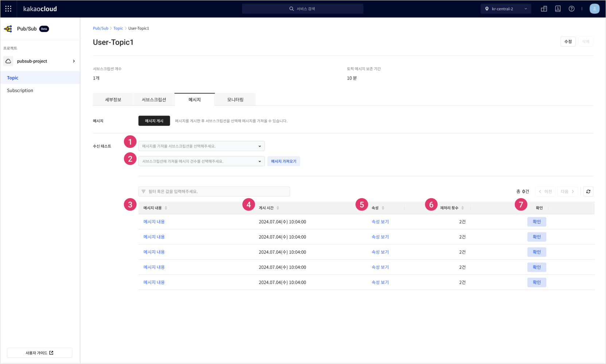
Task: Focus the filter input field
Action: click(214, 191)
